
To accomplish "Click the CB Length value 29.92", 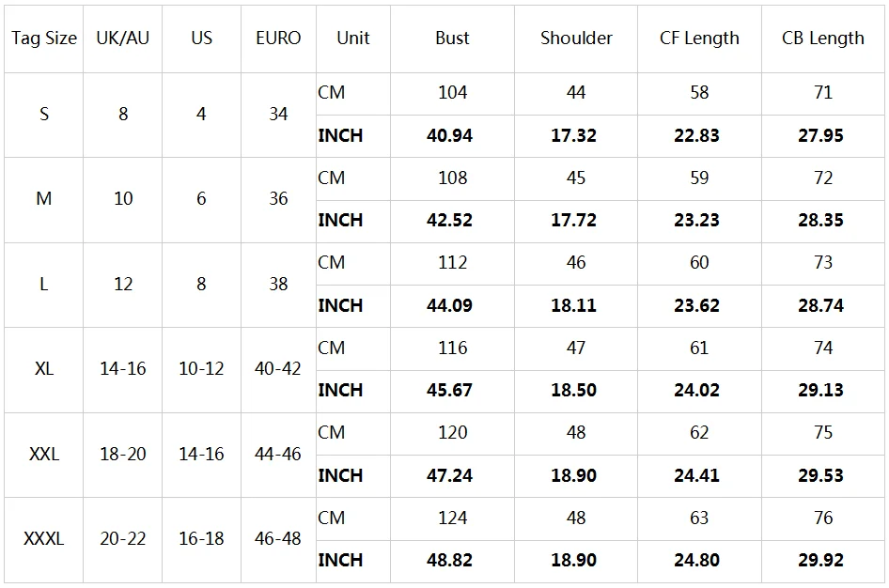I will [x=821, y=560].
